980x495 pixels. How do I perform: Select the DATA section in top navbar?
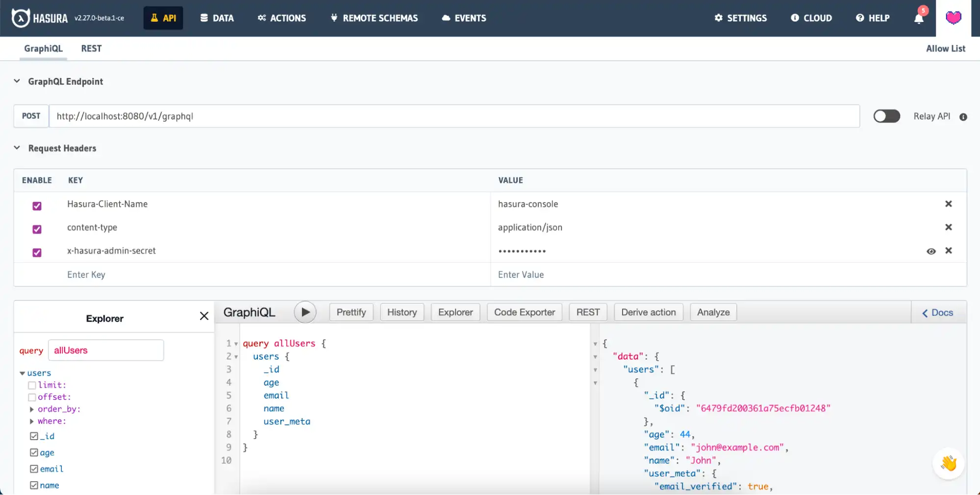[217, 18]
